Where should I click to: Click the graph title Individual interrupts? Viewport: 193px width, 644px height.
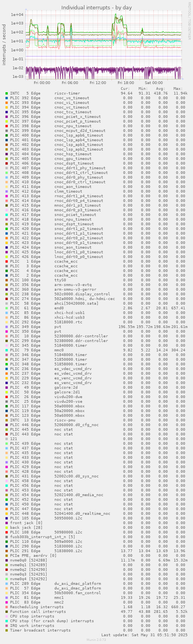point(96,8)
